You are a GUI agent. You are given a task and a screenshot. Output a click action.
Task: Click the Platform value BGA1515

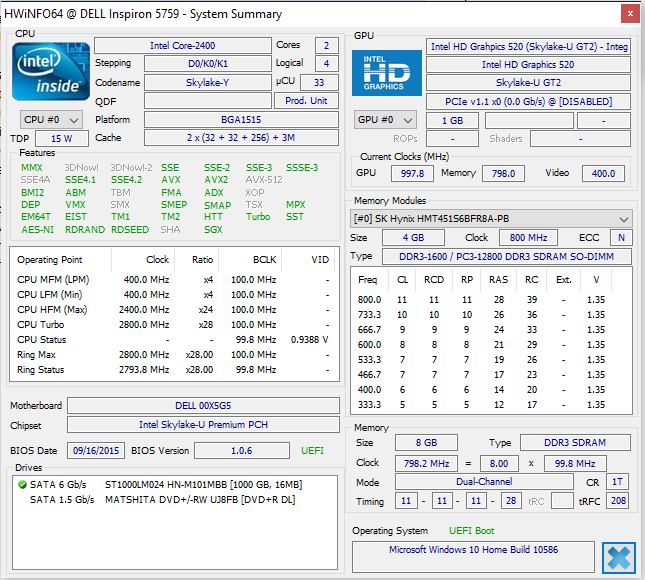click(241, 120)
